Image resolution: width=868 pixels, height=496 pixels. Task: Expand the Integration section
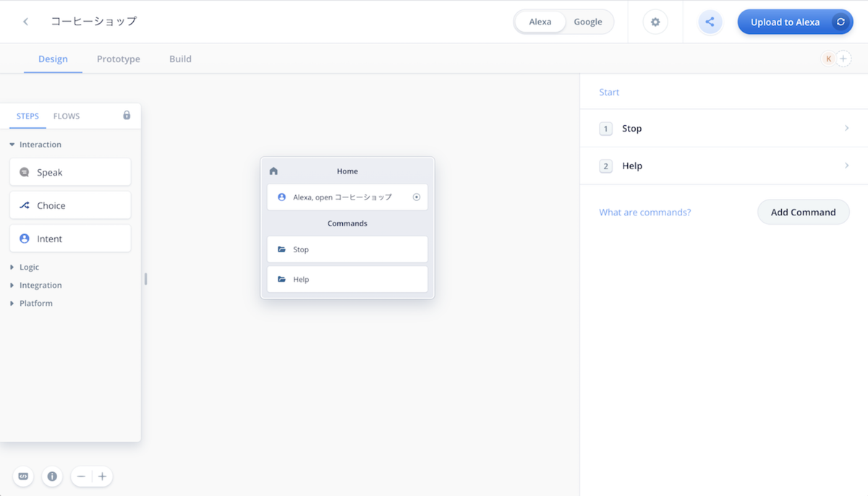[x=35, y=285]
